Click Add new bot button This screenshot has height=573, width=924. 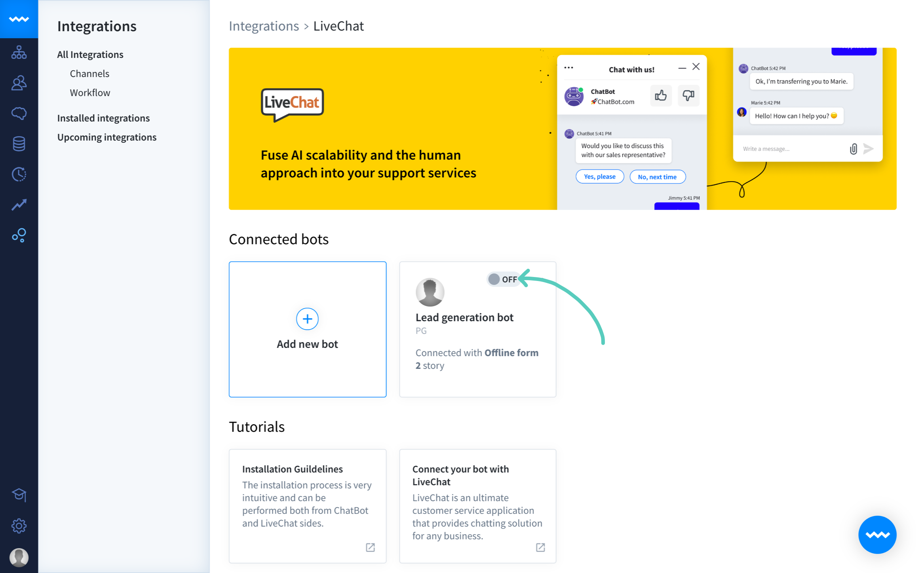tap(307, 329)
